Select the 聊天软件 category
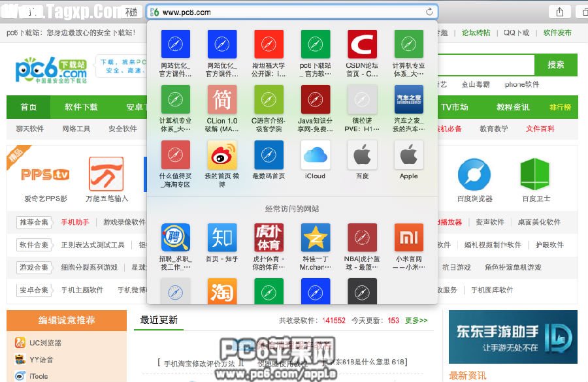 [29, 129]
